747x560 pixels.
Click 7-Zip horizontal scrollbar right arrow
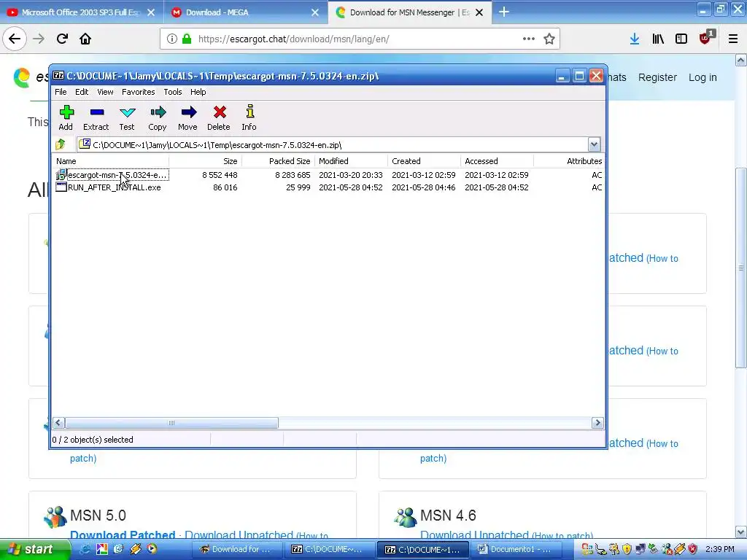(x=597, y=423)
